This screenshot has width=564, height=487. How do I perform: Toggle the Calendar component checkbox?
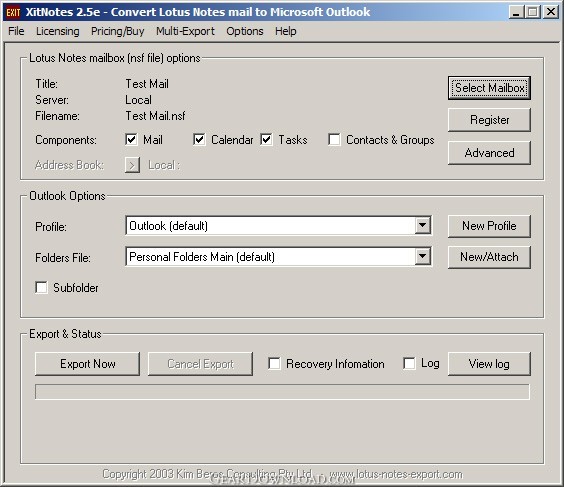[x=199, y=140]
